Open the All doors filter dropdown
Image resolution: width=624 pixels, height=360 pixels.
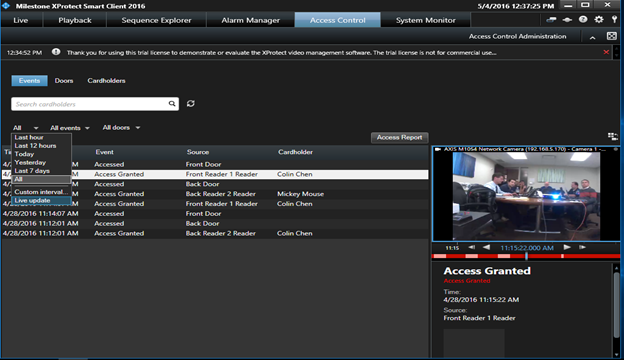click(121, 127)
